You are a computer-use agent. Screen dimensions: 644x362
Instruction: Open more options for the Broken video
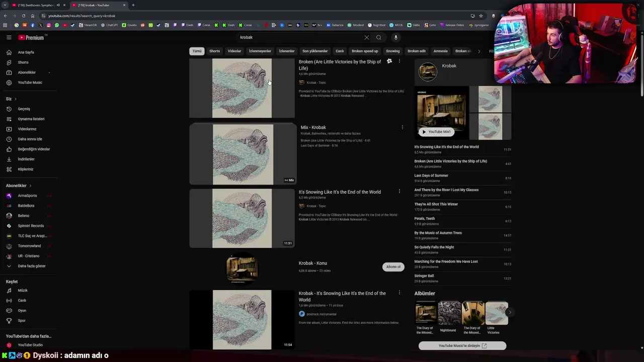tap(399, 61)
